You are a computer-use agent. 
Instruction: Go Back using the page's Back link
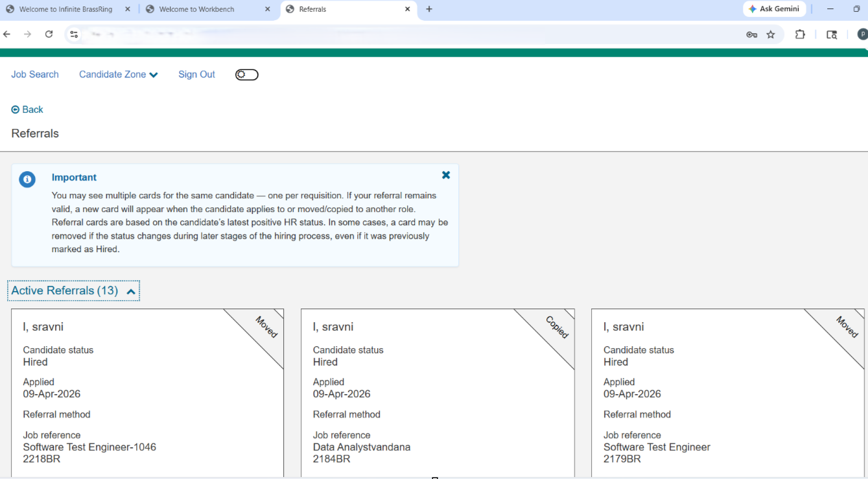[x=27, y=110]
